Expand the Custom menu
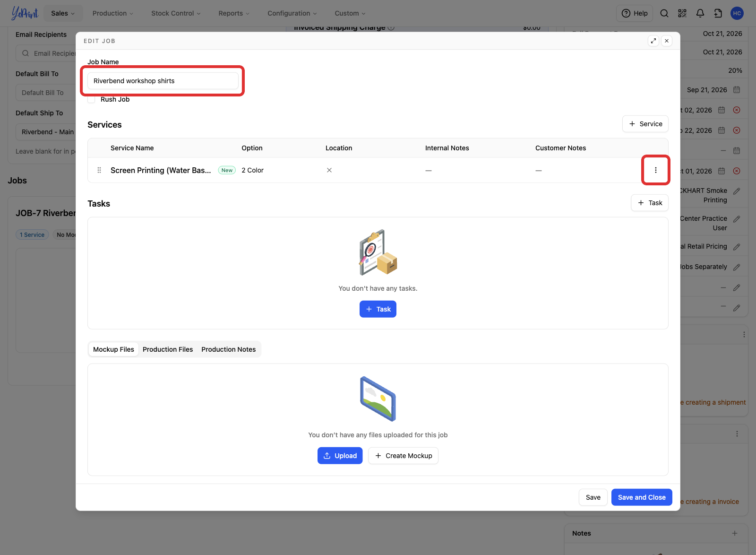The image size is (756, 555). click(x=350, y=13)
